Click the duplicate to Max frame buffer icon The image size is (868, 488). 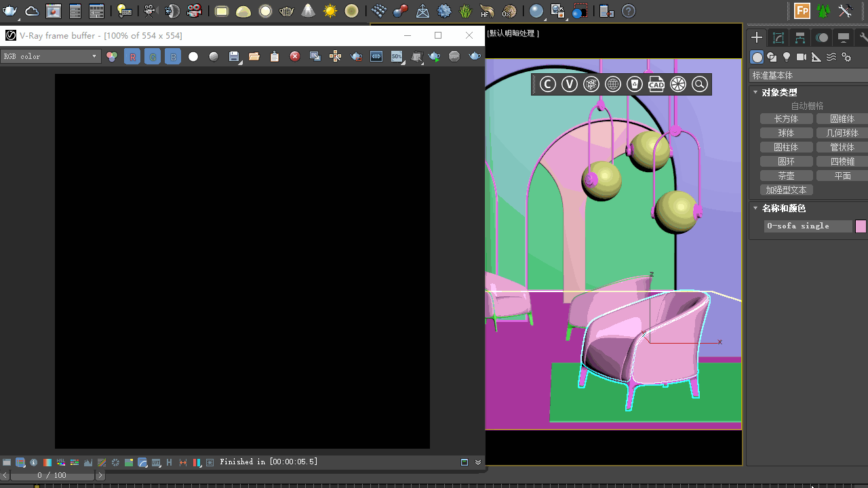click(315, 57)
